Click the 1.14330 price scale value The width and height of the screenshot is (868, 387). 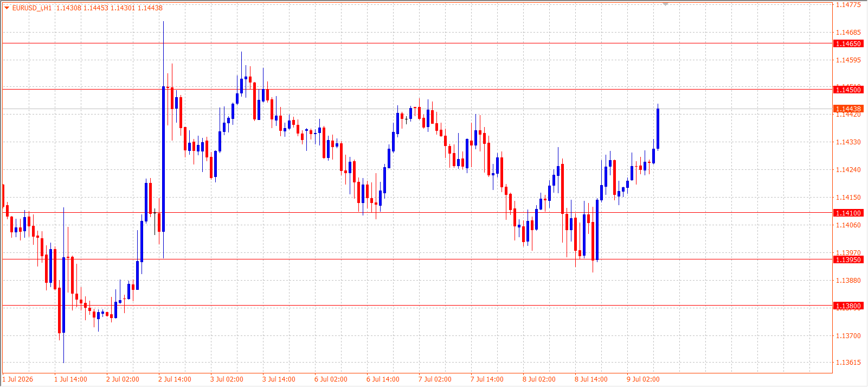coord(848,142)
